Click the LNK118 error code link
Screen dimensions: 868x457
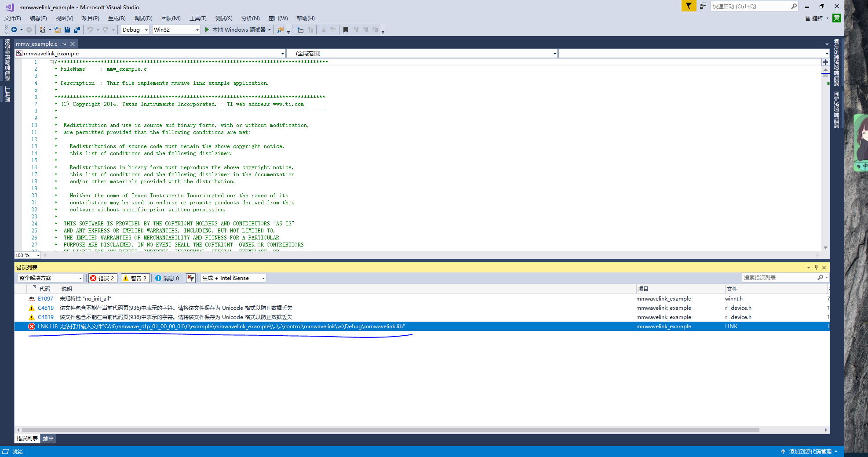[47, 326]
